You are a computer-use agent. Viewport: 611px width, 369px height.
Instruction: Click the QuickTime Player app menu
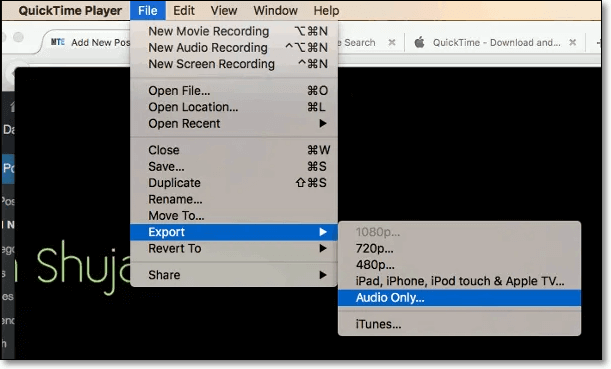(x=70, y=11)
